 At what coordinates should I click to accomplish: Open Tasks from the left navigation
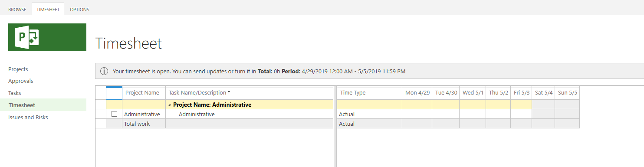coord(15,93)
